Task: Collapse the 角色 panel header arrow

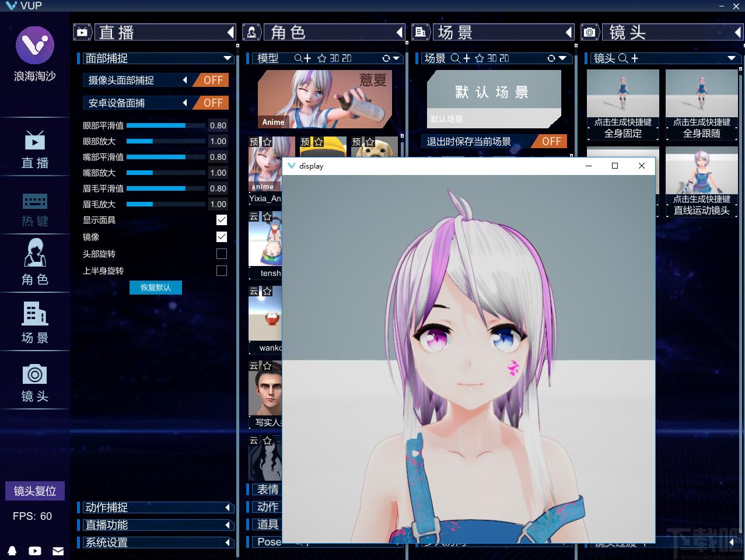Action: (400, 32)
